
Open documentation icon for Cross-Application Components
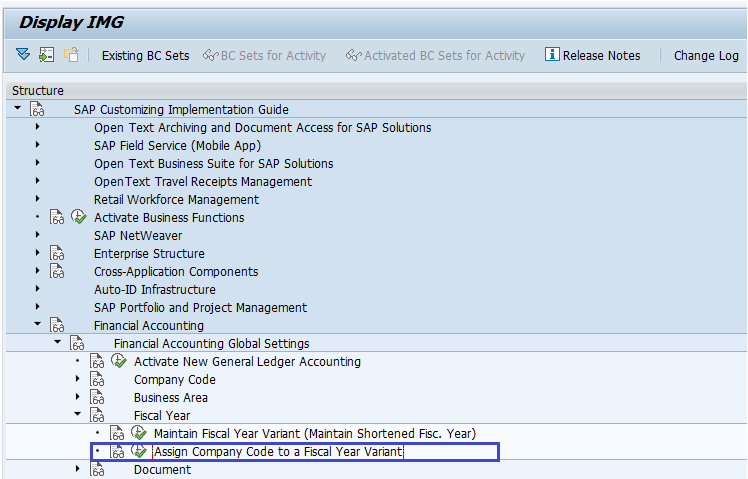pos(57,271)
